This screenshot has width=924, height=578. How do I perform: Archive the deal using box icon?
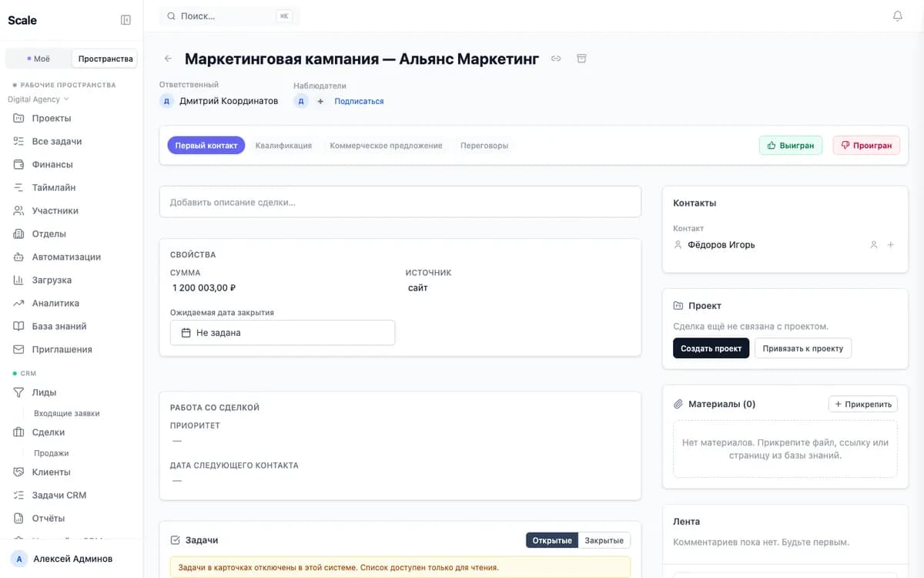pos(581,59)
